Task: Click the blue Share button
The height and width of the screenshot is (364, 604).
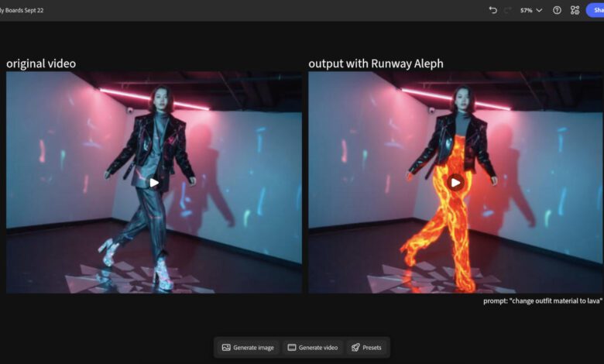Action: click(x=595, y=10)
